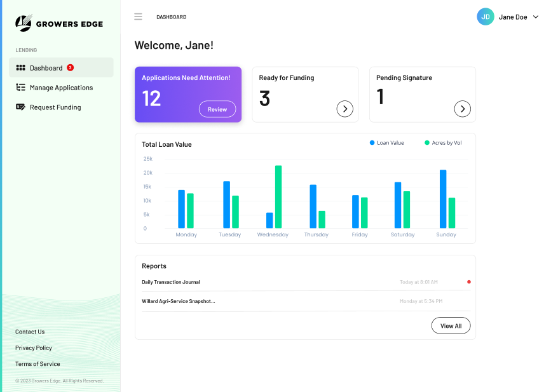Screen dimensions: 558x392
Task: Click the red notification badge on Dashboard
Action: (x=71, y=67)
